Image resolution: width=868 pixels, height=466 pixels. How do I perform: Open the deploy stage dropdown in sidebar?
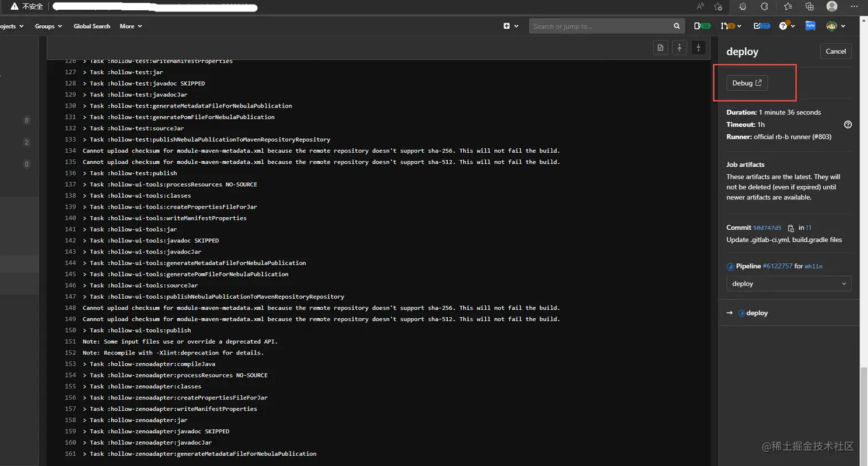pyautogui.click(x=788, y=283)
